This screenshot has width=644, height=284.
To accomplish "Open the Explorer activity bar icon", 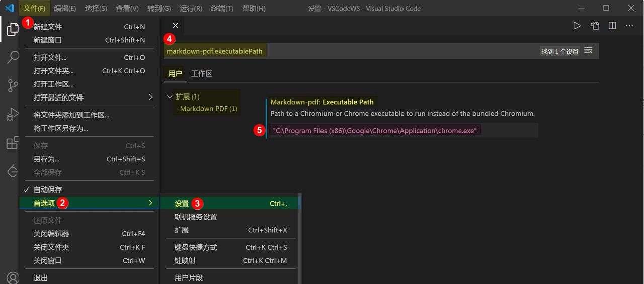I will click(12, 29).
